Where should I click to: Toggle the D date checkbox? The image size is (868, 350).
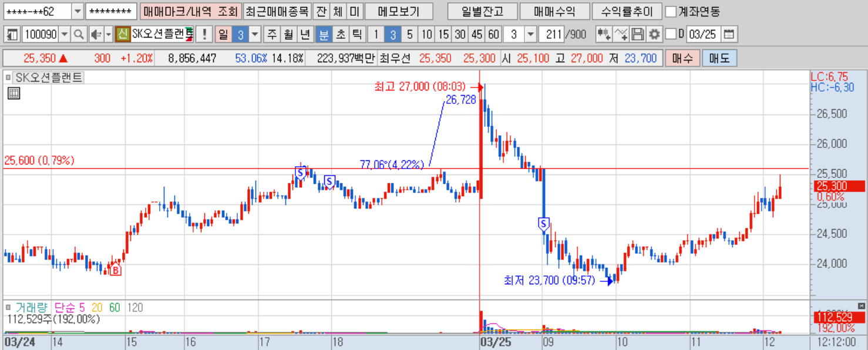671,34
